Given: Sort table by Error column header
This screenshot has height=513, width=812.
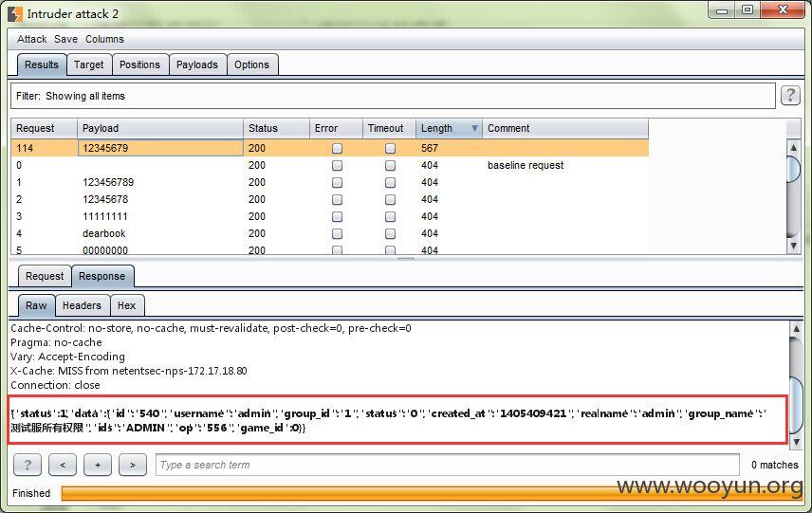Looking at the screenshot, I should coord(336,128).
